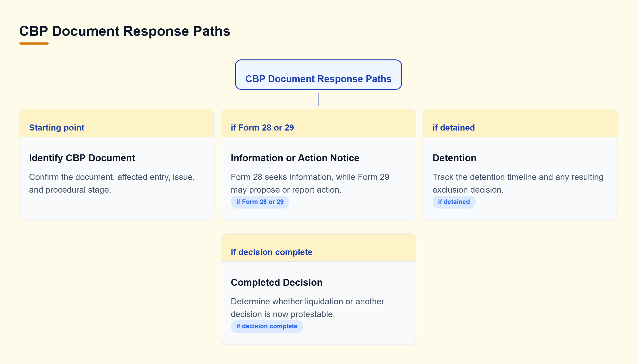Select the blue root node box
Viewport: 637px width, 364px height.
[318, 75]
